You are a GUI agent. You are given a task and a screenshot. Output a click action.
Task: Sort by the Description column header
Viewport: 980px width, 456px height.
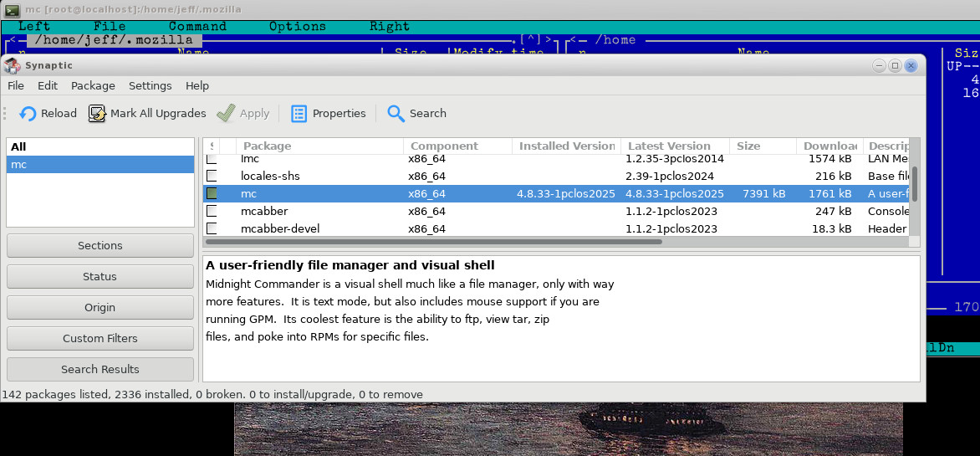[886, 146]
